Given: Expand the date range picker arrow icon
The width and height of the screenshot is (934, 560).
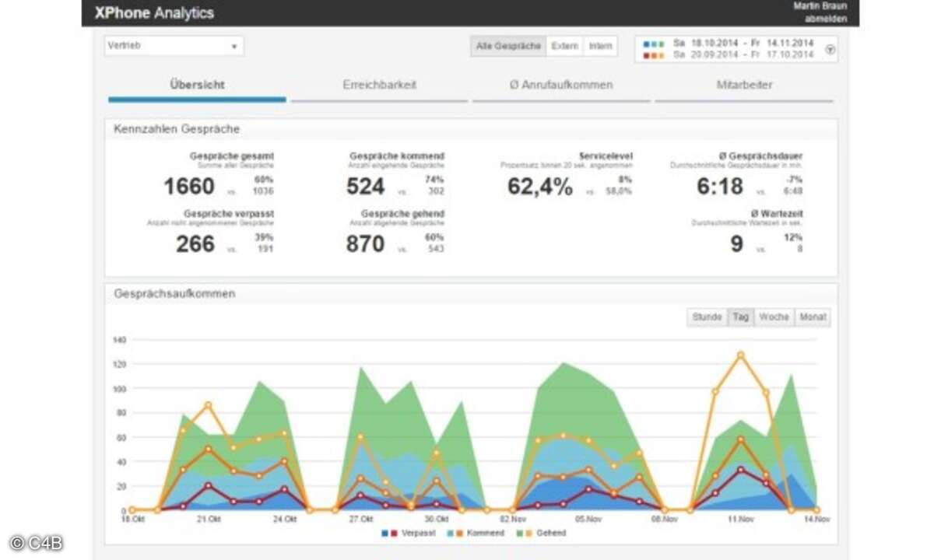Looking at the screenshot, I should coord(830,49).
